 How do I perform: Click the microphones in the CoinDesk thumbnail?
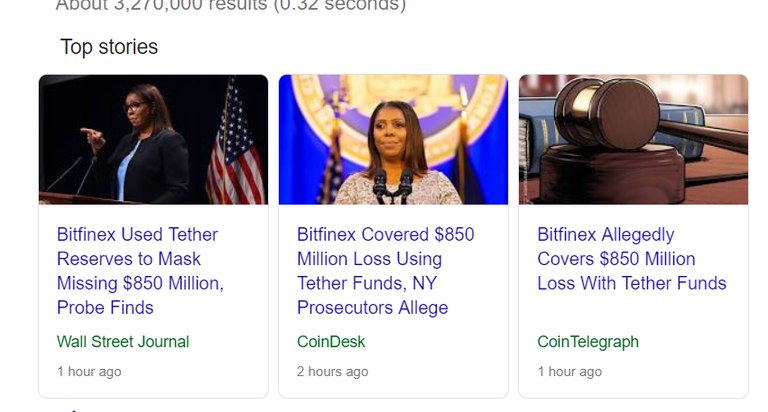coord(392,186)
